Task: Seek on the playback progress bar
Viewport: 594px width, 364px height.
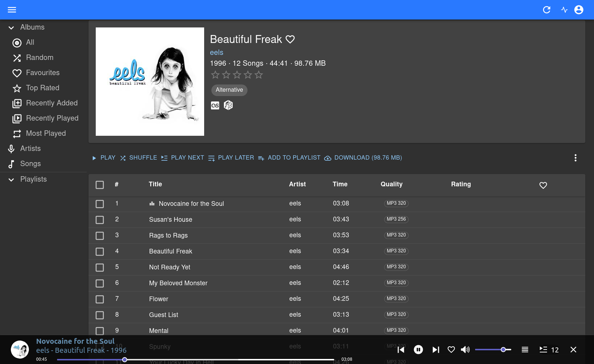Action: (x=195, y=360)
